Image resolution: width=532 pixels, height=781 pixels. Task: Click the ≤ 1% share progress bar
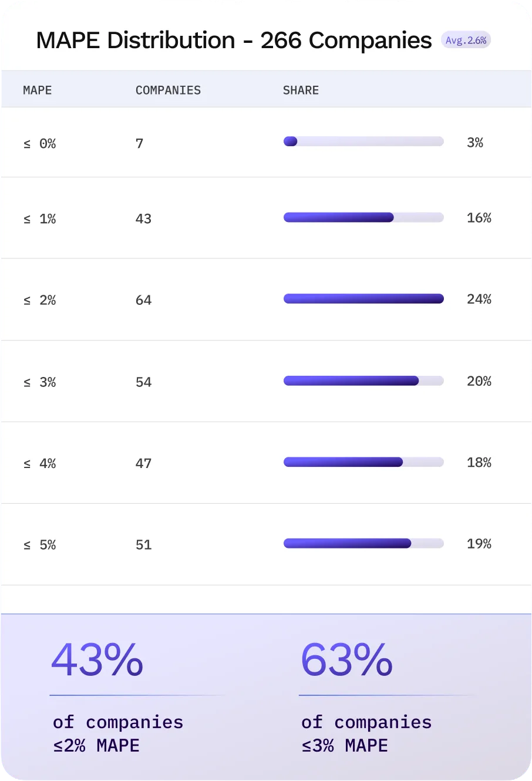click(363, 217)
